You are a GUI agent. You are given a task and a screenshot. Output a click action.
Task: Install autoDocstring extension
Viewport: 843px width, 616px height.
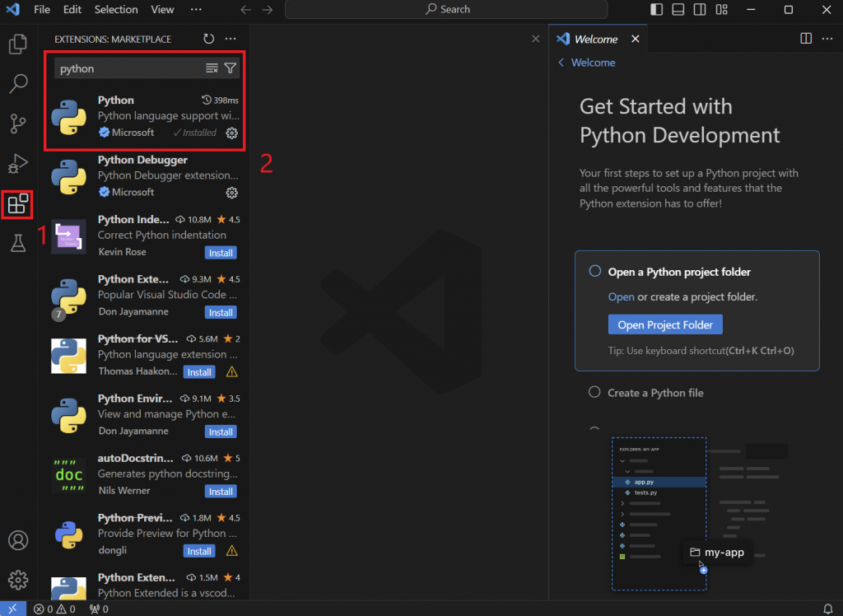point(221,492)
